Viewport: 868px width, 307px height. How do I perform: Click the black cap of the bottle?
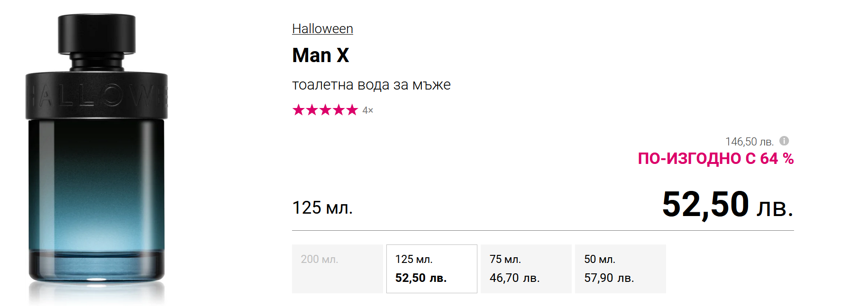(x=97, y=33)
